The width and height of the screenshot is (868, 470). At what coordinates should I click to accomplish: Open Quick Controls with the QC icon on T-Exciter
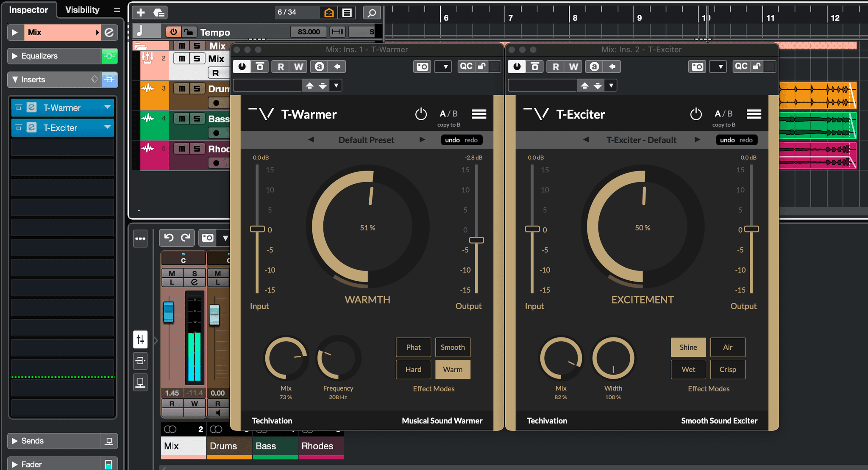[x=741, y=66]
